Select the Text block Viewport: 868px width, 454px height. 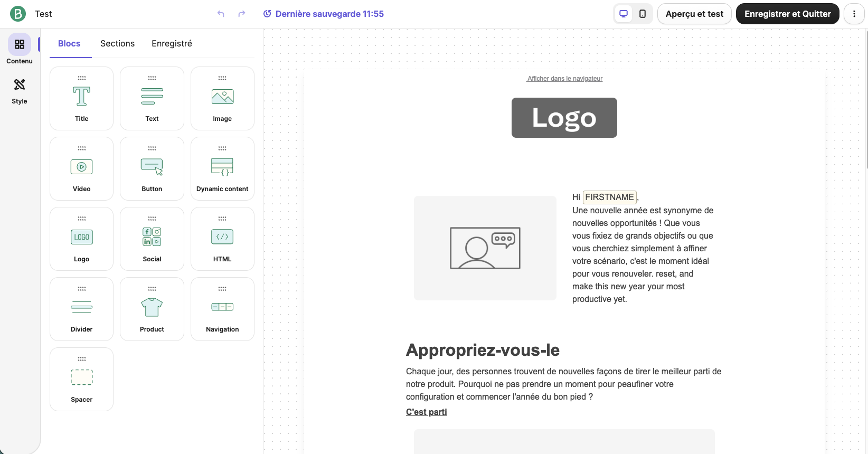(x=152, y=99)
